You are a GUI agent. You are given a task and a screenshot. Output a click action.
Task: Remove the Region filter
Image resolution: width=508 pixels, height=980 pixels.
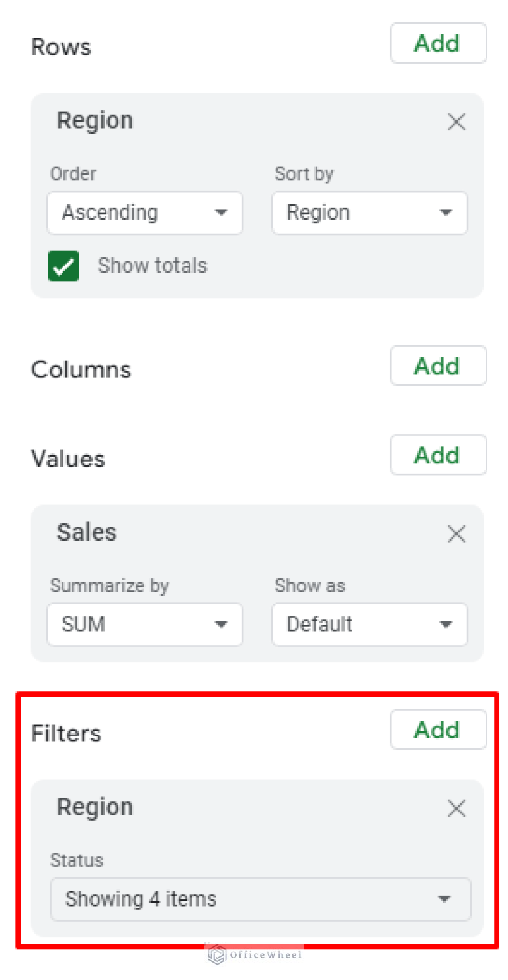coord(456,808)
